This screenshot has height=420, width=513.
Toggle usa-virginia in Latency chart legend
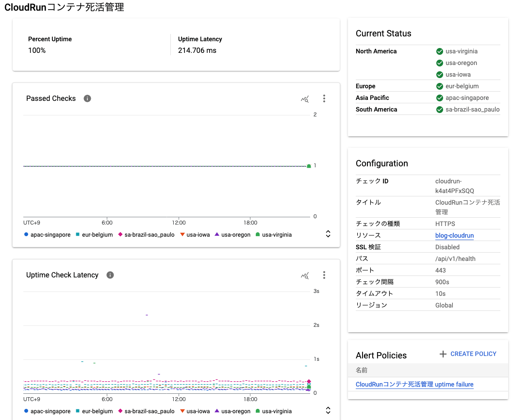(x=274, y=411)
